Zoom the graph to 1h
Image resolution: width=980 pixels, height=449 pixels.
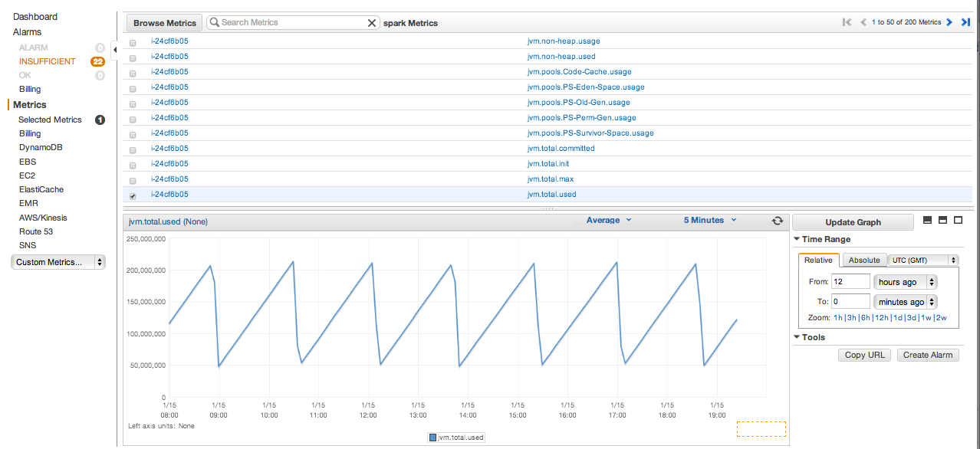(x=838, y=317)
